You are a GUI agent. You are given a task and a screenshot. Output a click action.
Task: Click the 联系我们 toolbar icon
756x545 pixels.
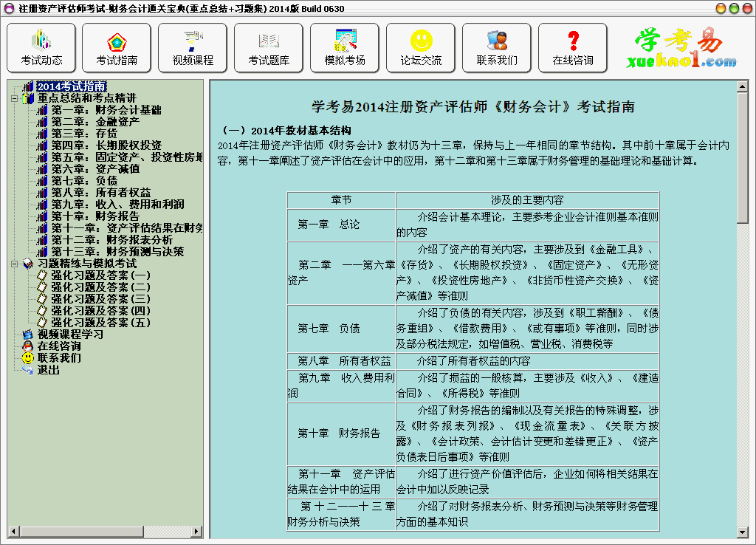[x=497, y=48]
